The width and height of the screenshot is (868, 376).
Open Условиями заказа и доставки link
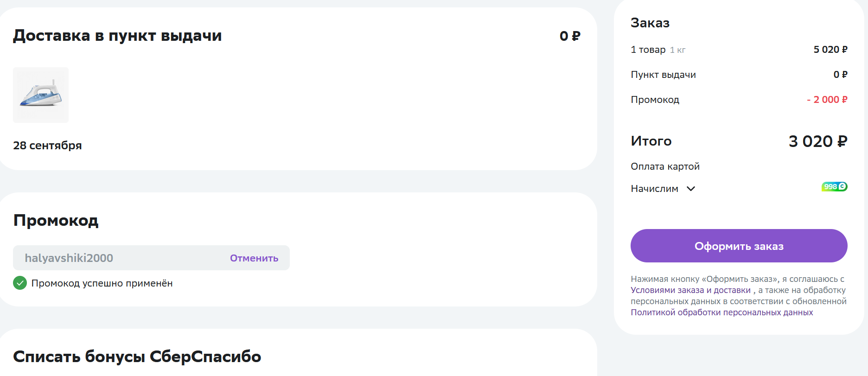coord(690,290)
